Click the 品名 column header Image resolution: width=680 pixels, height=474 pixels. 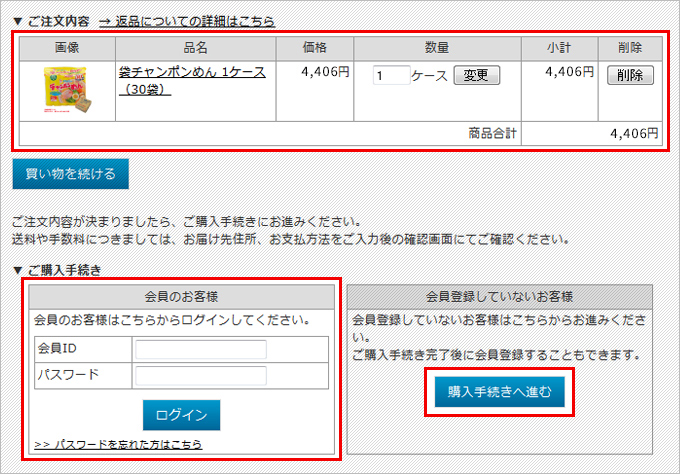point(195,47)
